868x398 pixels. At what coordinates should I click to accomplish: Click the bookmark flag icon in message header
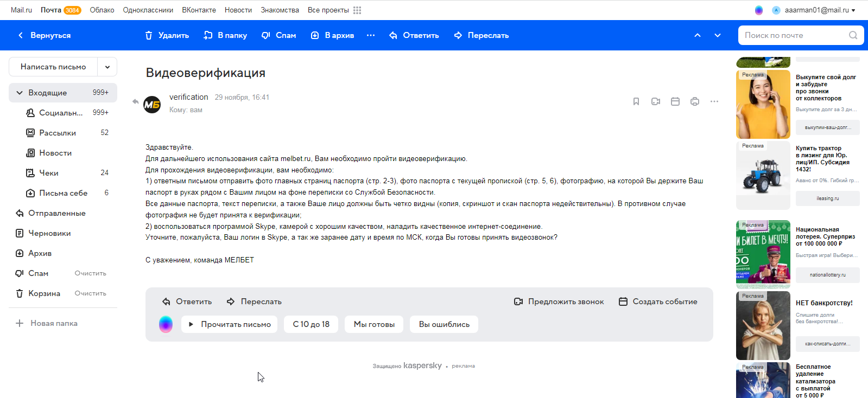pyautogui.click(x=636, y=101)
